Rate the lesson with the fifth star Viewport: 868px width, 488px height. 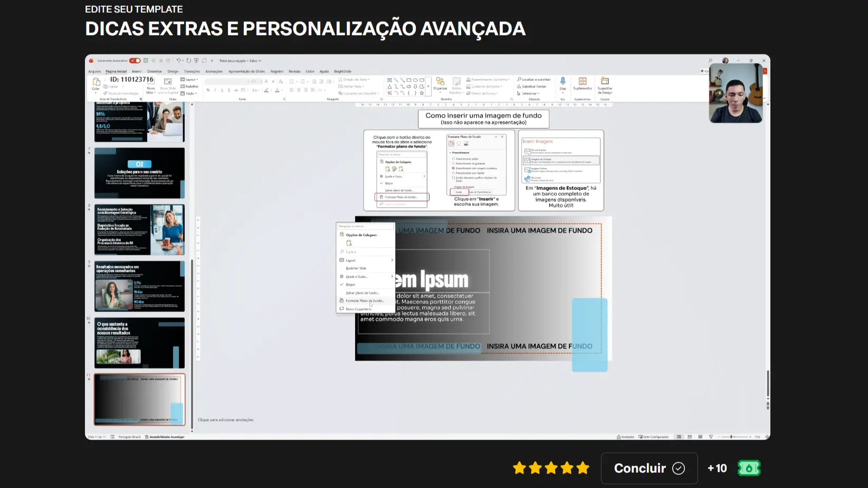click(583, 468)
